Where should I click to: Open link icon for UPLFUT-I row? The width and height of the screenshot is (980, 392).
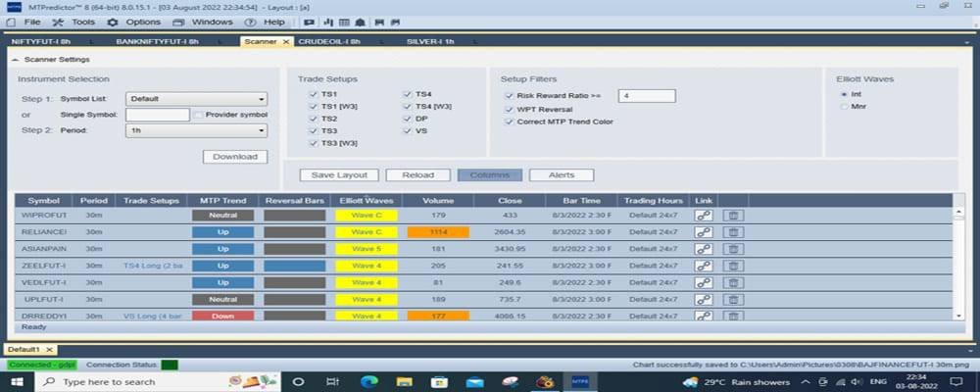pos(705,300)
